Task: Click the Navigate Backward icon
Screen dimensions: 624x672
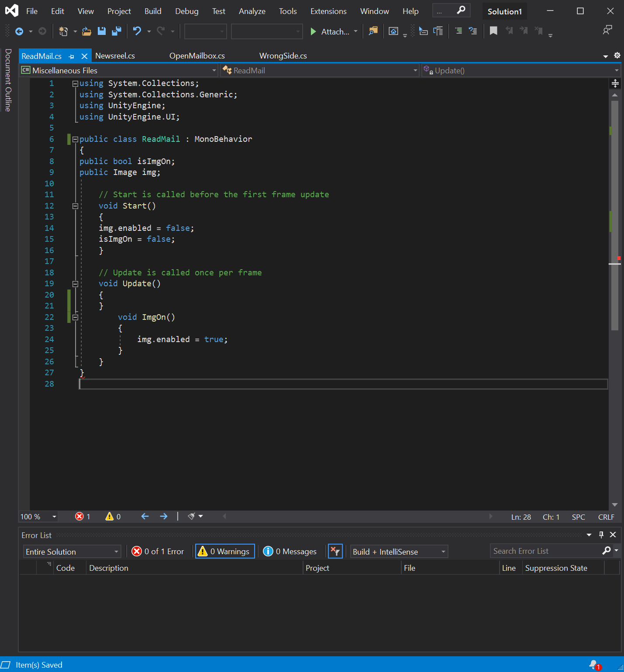Action: tap(19, 31)
